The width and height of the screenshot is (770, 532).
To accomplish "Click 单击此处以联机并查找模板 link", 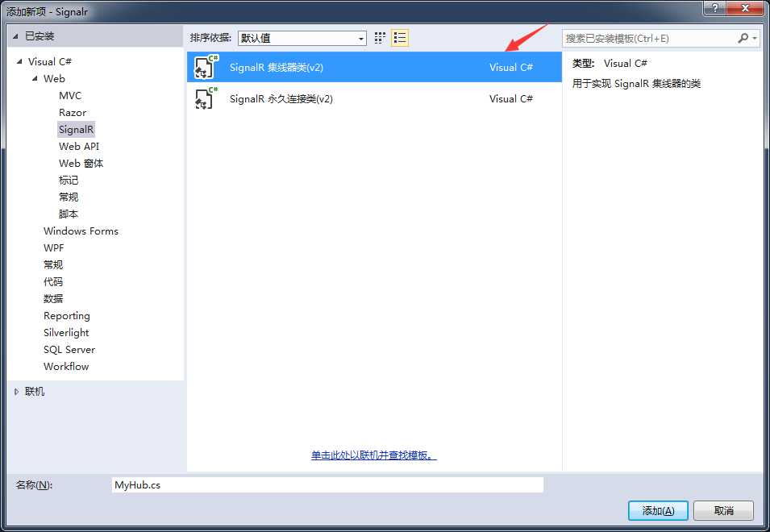I will pos(373,455).
